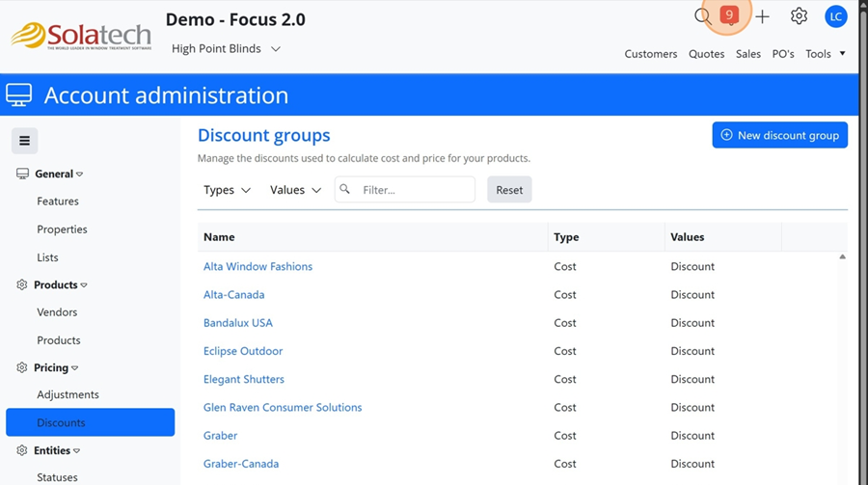The image size is (868, 485).
Task: Open the search magnifier icon
Action: 703,16
